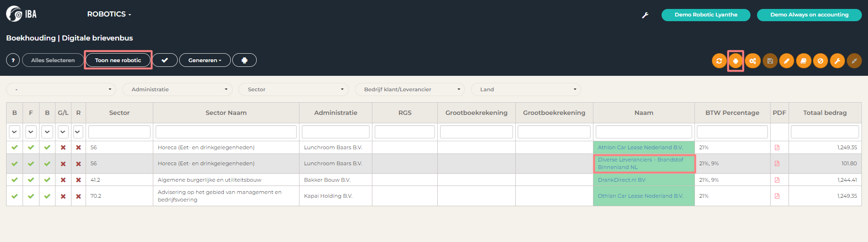Expand the Genereren dropdown button
This screenshot has width=868, height=242.
pos(205,60)
